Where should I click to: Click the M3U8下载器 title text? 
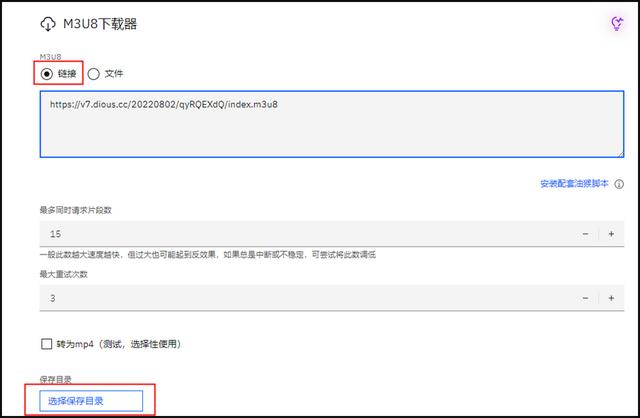(x=102, y=24)
